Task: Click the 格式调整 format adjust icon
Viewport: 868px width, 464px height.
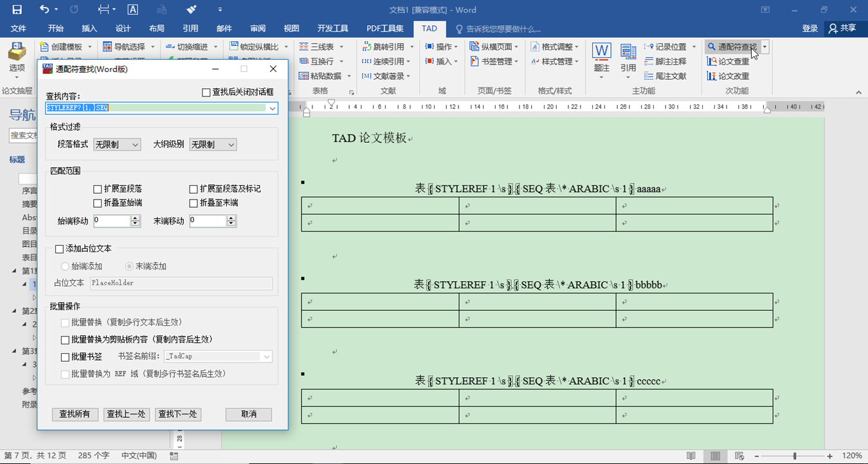Action: (x=535, y=47)
